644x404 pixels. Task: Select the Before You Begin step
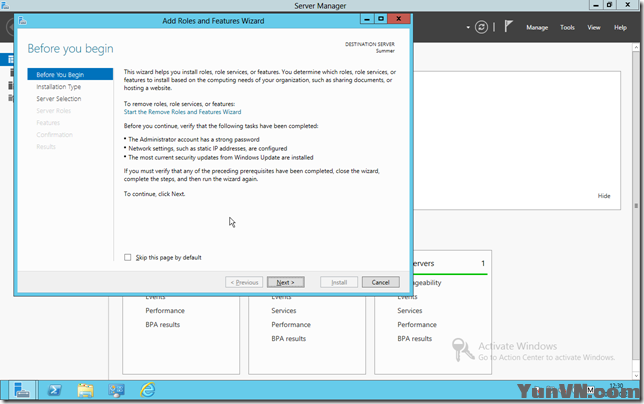(70, 74)
